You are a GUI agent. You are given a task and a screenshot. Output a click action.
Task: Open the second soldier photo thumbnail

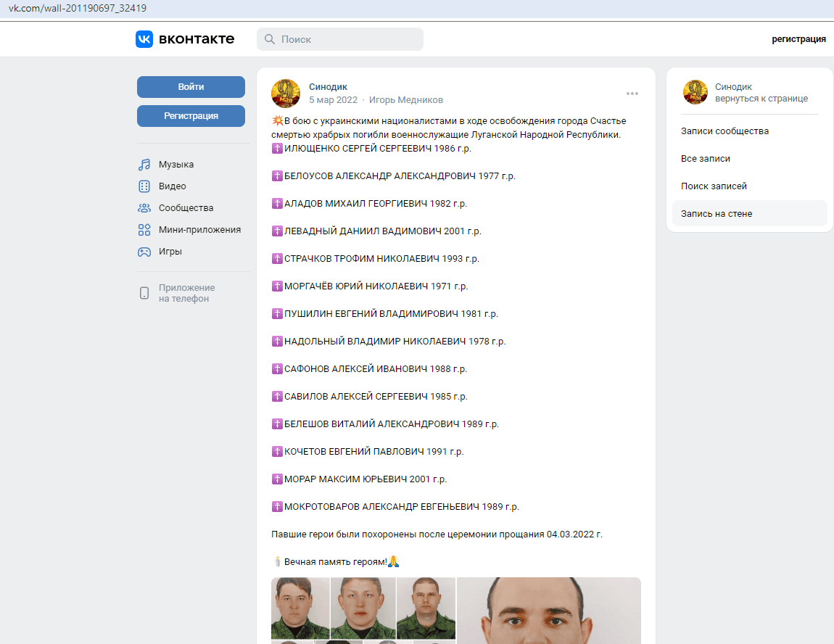363,608
